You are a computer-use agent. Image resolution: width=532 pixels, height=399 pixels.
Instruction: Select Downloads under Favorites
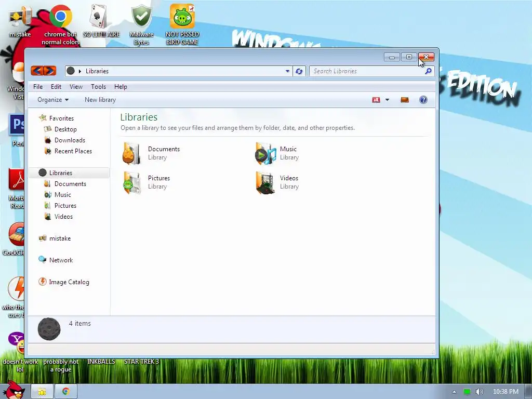click(x=70, y=140)
